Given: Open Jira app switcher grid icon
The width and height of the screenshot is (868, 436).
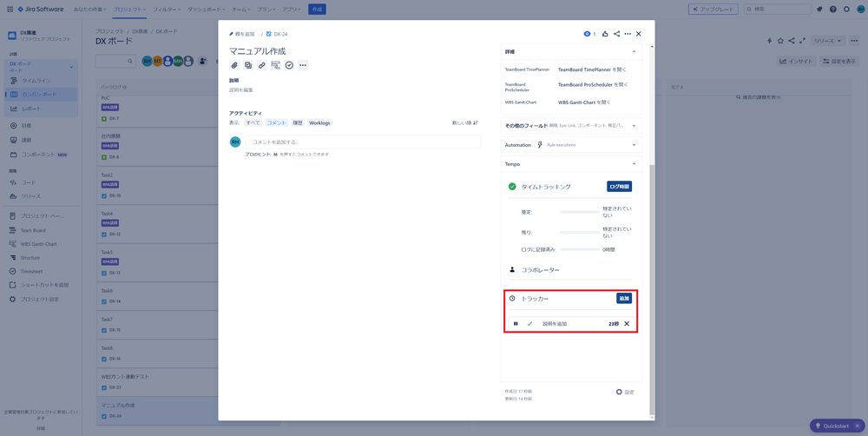Looking at the screenshot, I should point(10,9).
